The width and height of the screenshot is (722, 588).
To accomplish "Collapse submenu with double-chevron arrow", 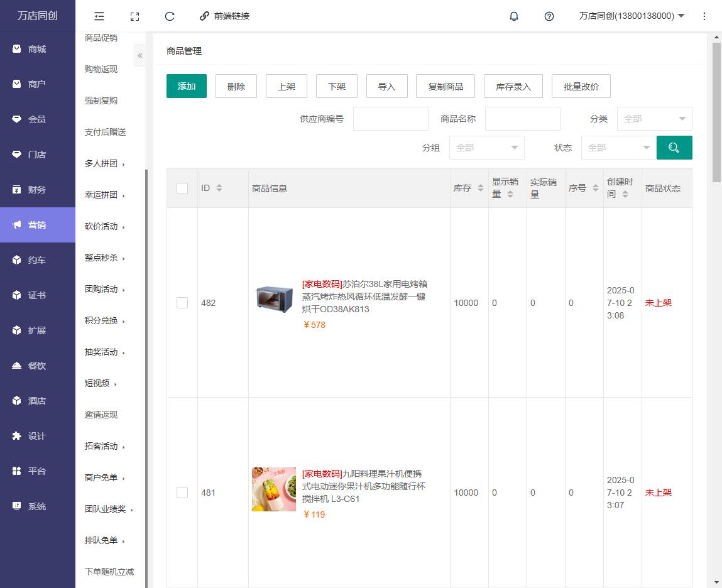I will 139,56.
